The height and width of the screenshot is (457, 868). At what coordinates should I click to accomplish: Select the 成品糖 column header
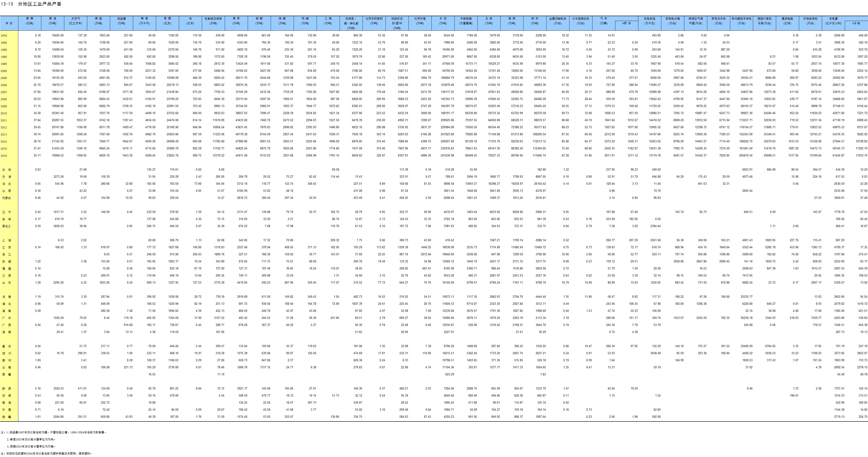coord(121,23)
